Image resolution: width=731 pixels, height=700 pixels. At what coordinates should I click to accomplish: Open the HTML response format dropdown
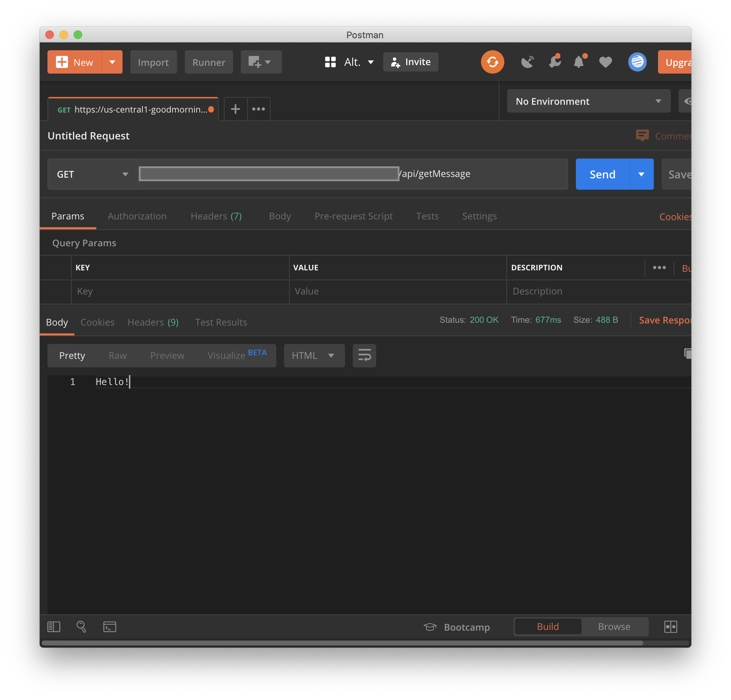coord(314,355)
